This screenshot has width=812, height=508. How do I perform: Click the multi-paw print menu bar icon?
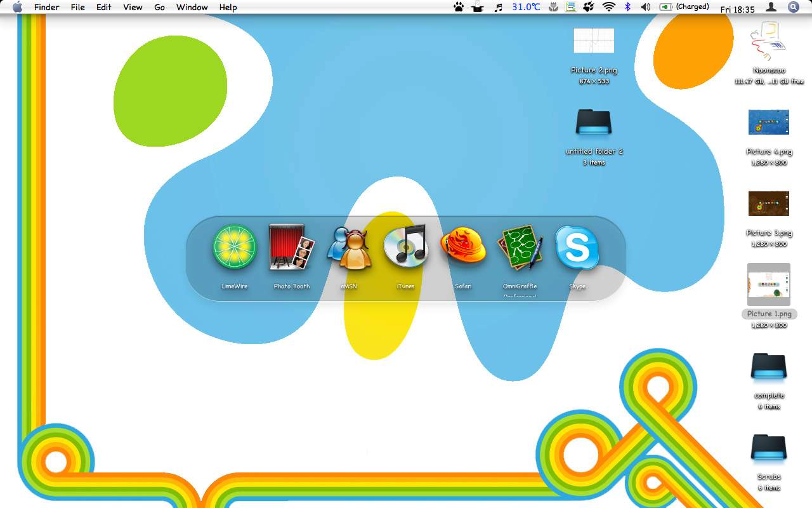(588, 7)
